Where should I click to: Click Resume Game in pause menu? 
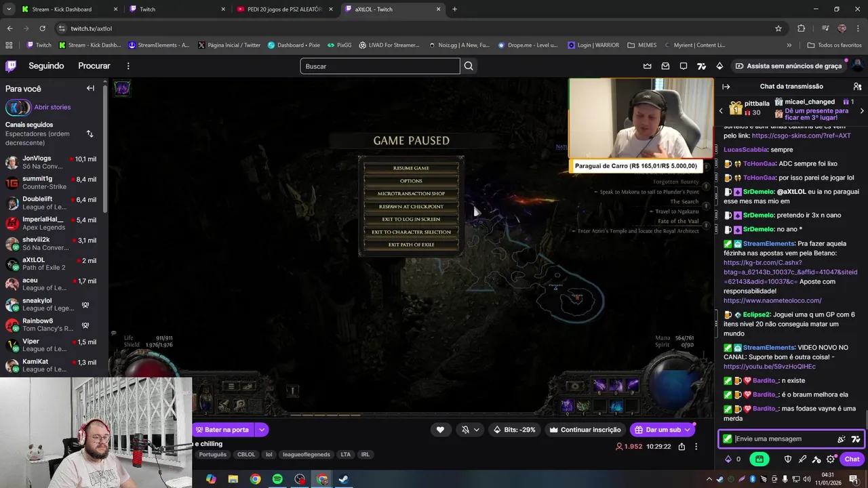[x=411, y=168]
